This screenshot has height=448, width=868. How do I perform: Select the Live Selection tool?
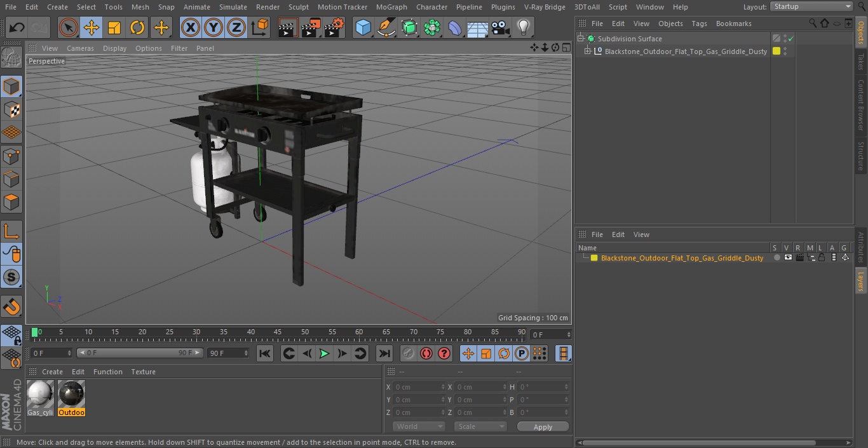pos(69,27)
